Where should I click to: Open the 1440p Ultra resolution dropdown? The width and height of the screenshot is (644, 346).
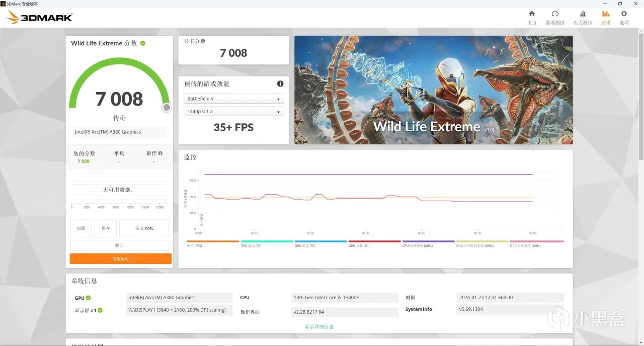233,112
